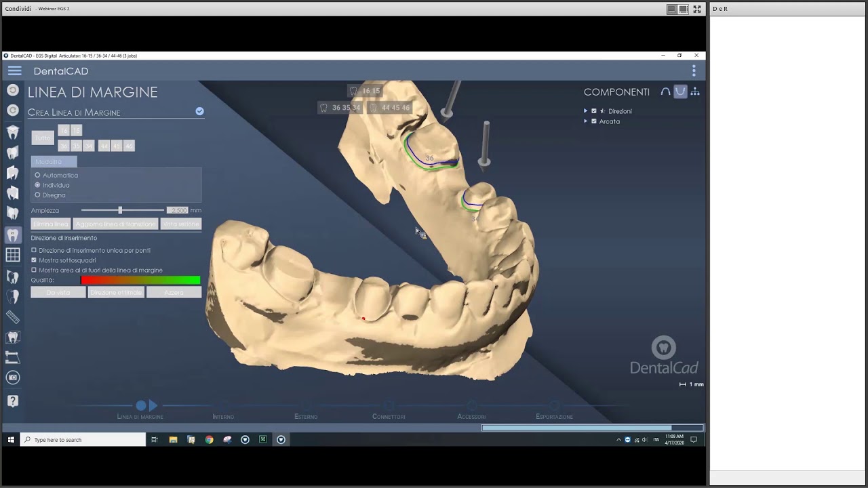Uncheck Mostra sottosquadri
The height and width of the screenshot is (488, 868).
coord(34,260)
